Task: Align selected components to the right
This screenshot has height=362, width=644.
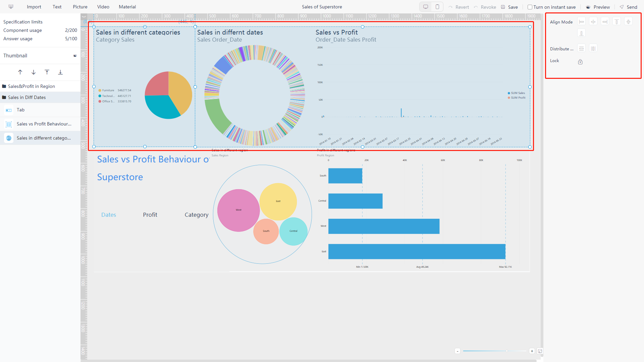Action: (x=605, y=22)
